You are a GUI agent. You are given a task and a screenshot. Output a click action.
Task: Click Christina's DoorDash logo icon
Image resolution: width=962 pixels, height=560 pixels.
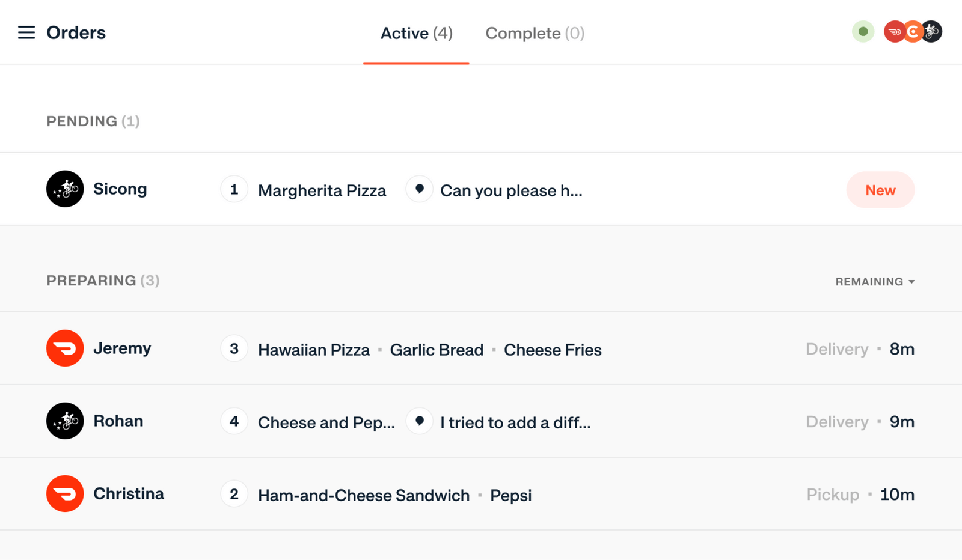pos(65,493)
